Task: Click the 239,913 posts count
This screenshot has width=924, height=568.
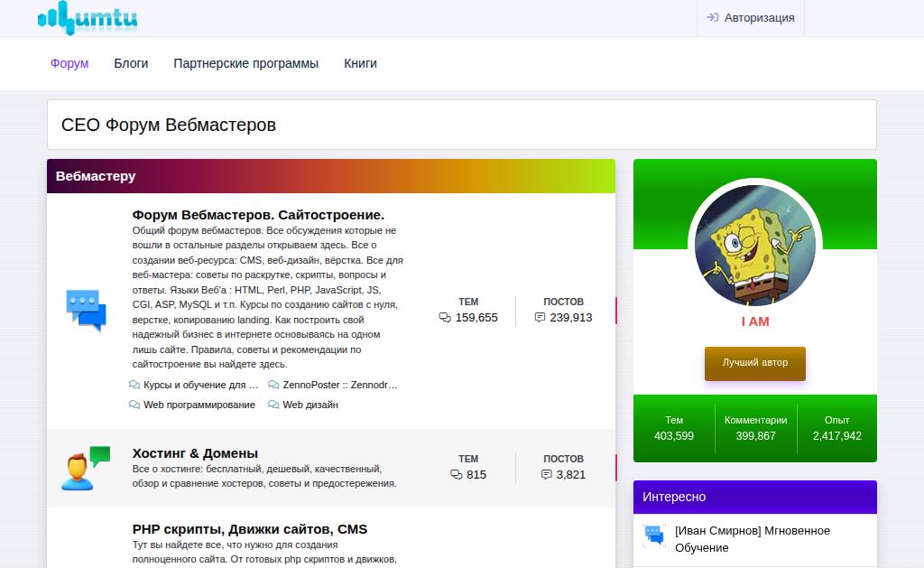Action: (x=571, y=317)
